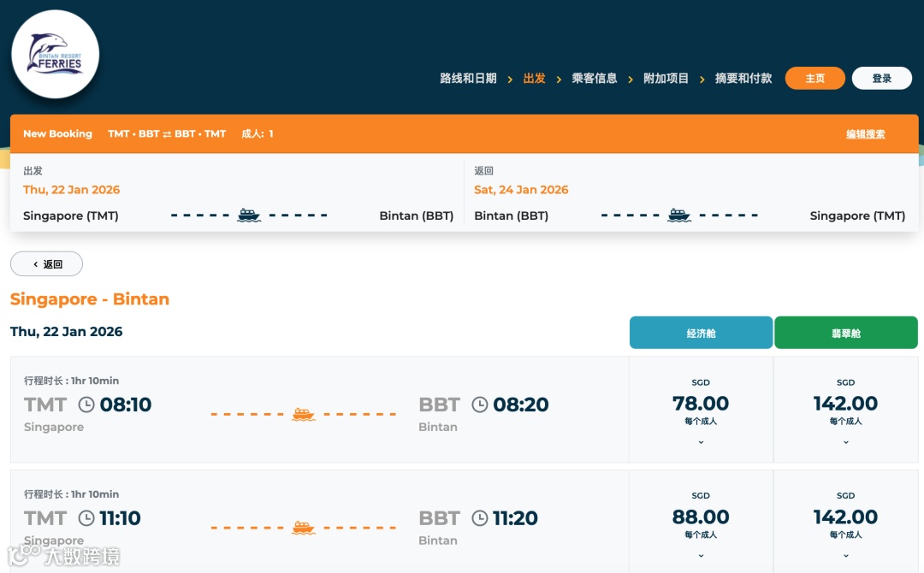This screenshot has height=573, width=924.
Task: Choose SGD 88.00 economy fare for 11:10
Action: [701, 522]
